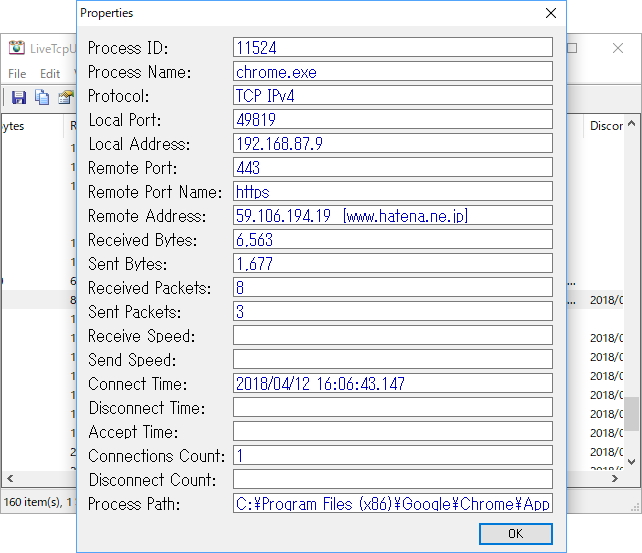Click the Copy icon in LiveTcpUdpWatch toolbar
This screenshot has height=553, width=642.
(x=42, y=97)
